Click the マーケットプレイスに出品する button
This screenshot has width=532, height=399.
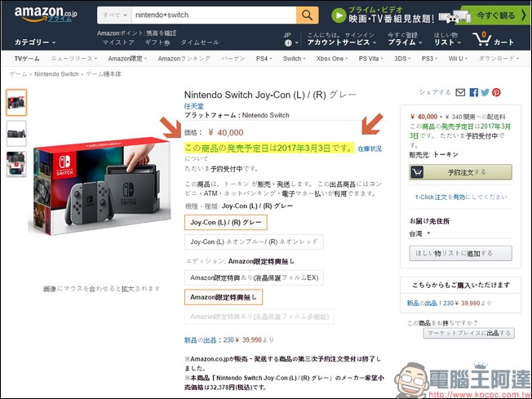(469, 333)
